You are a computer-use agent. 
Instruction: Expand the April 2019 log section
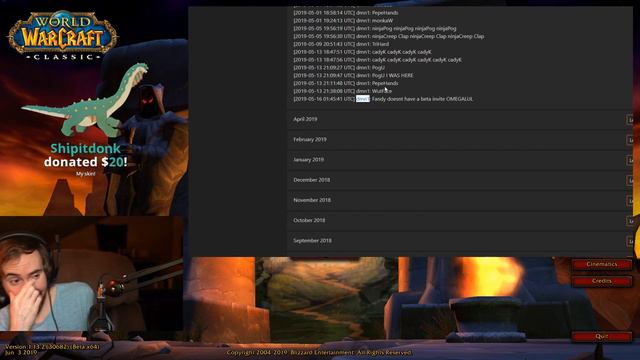coord(460,119)
